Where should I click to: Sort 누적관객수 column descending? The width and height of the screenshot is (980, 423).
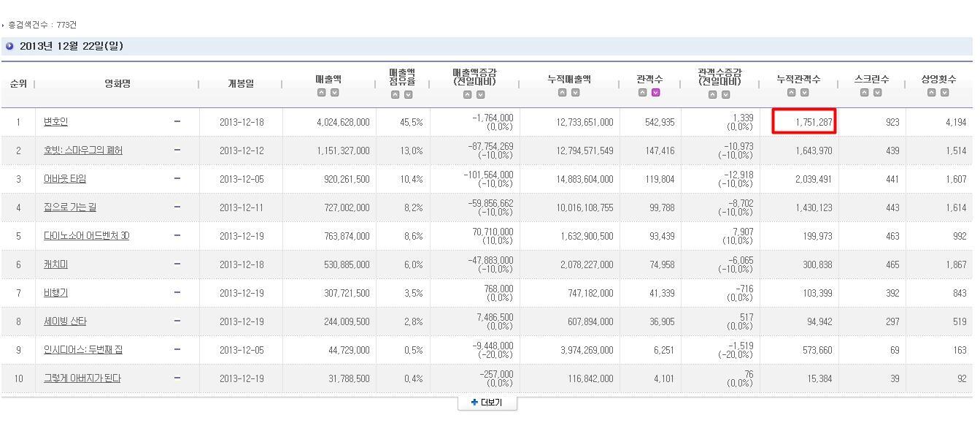[x=805, y=93]
